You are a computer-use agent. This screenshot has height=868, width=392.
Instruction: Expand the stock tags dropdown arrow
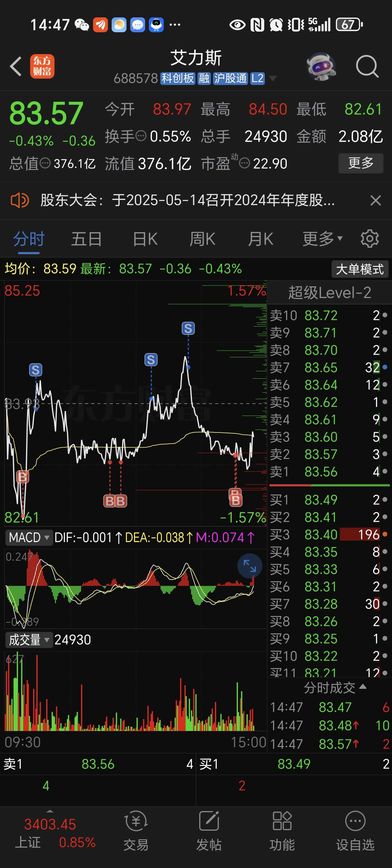273,78
